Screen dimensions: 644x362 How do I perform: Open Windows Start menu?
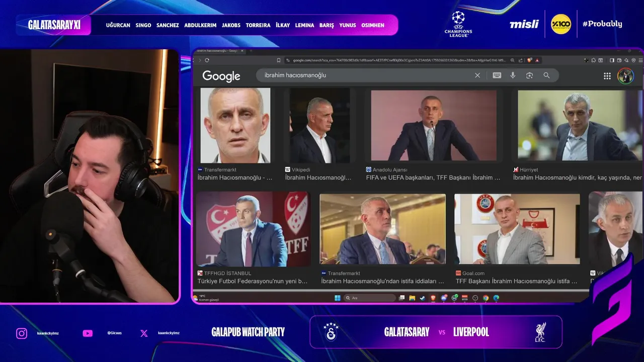click(337, 298)
